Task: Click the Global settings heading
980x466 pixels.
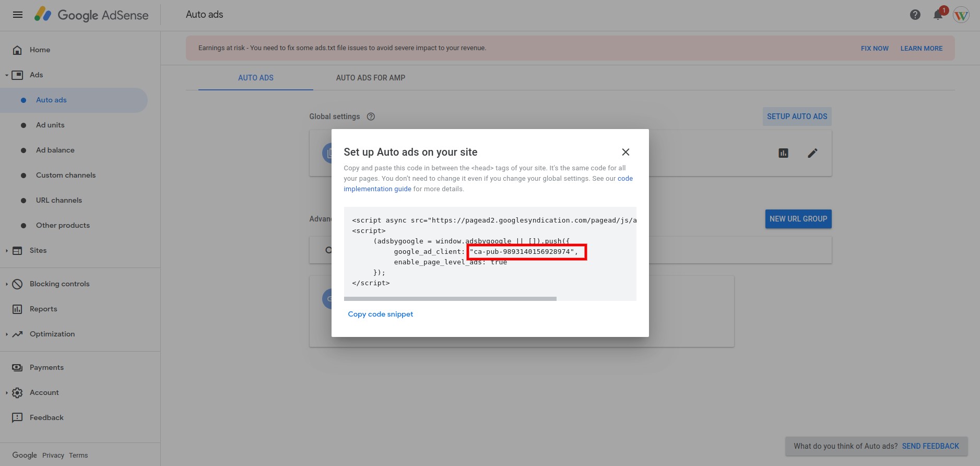Action: pyautogui.click(x=335, y=116)
